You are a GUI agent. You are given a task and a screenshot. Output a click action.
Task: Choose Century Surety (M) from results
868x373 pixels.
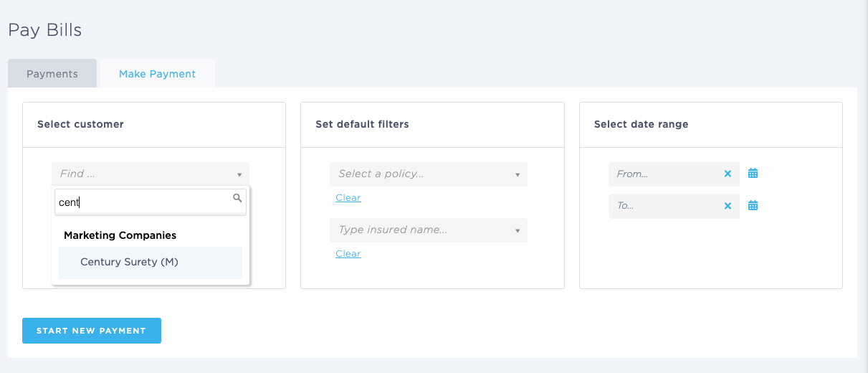pos(129,262)
